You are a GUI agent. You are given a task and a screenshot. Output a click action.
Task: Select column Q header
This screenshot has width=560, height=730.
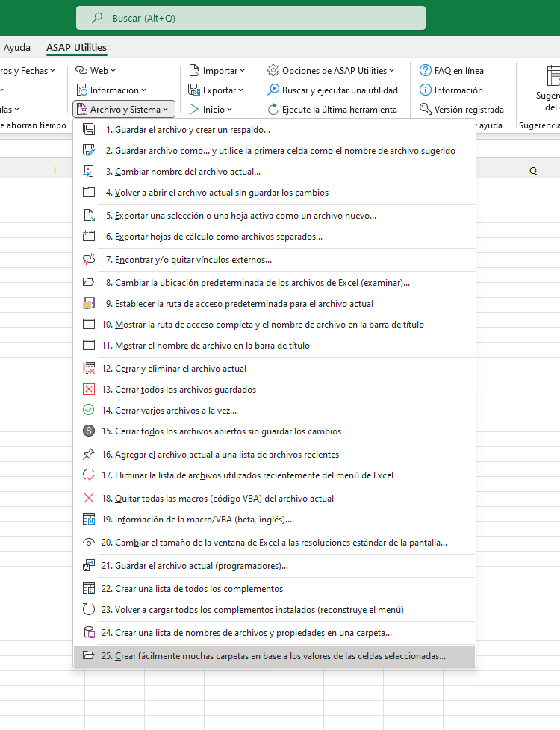tap(533, 170)
